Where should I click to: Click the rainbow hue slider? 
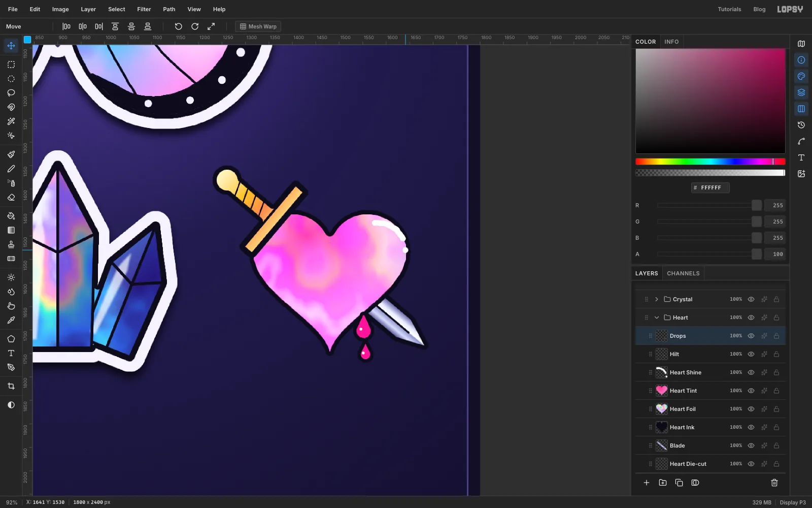tap(710, 162)
